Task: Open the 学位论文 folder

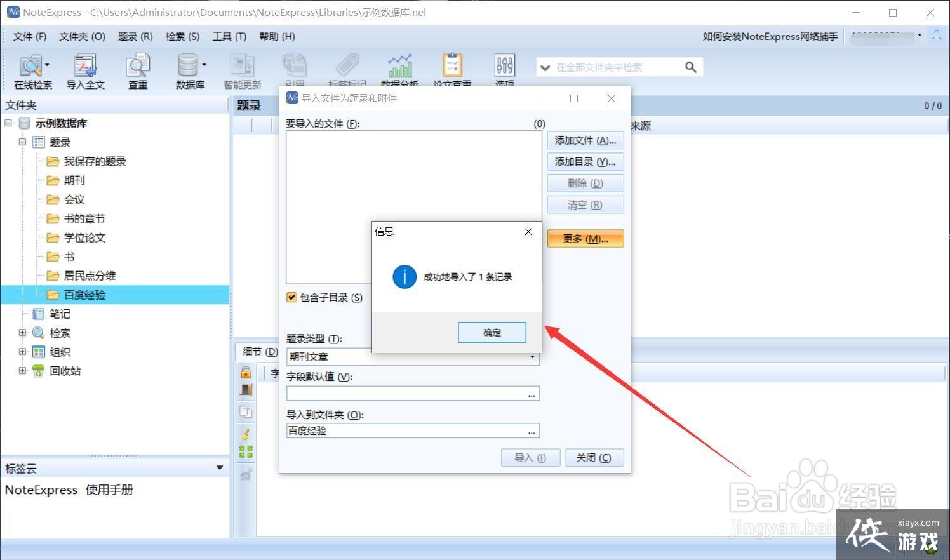Action: point(84,237)
